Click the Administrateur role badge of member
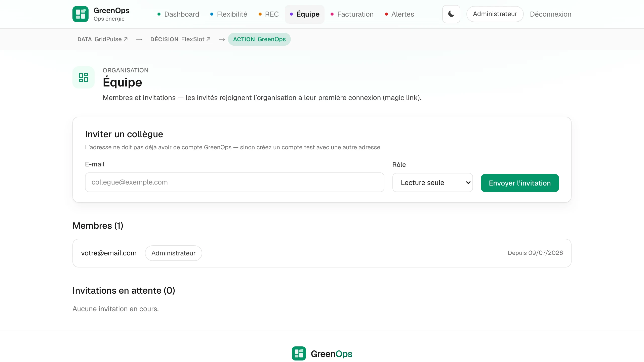The height and width of the screenshot is (362, 644). coord(174,253)
